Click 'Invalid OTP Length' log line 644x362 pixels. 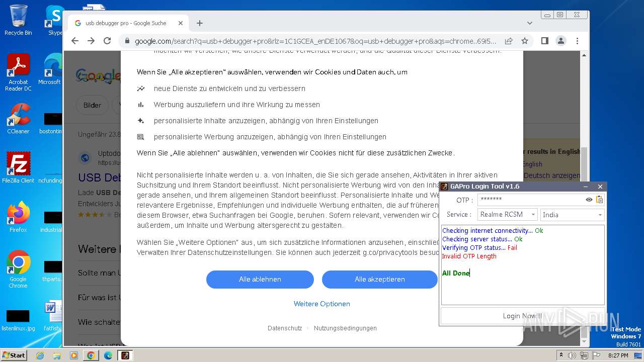[469, 256]
